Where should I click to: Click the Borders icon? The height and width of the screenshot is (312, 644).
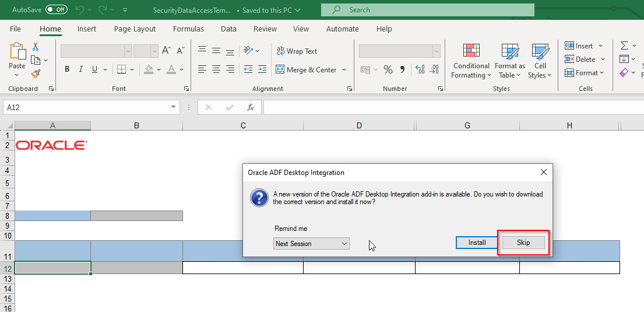tap(121, 69)
